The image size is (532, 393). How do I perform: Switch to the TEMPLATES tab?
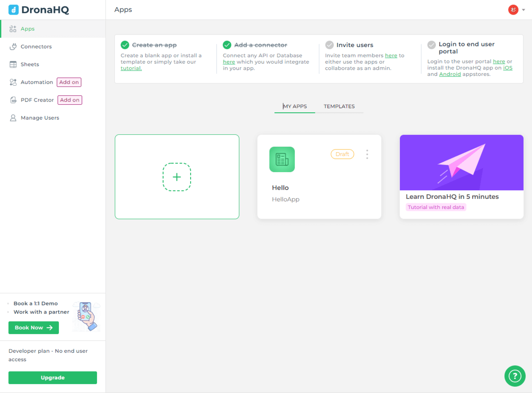click(x=339, y=106)
